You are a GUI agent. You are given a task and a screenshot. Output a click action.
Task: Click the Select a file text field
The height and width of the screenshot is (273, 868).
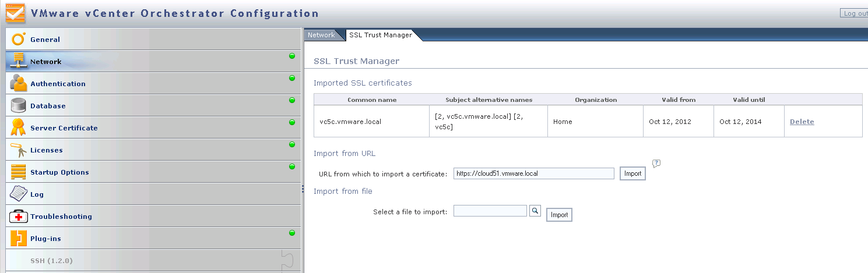(490, 211)
